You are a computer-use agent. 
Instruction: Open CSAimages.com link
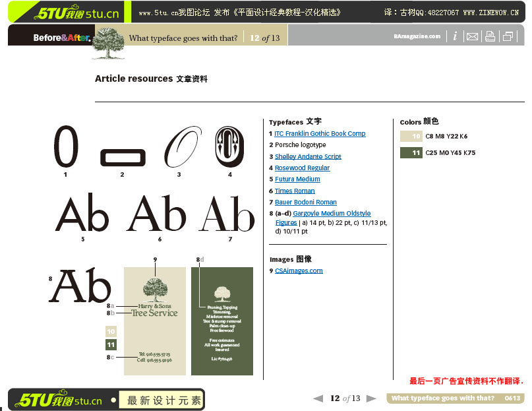[299, 270]
